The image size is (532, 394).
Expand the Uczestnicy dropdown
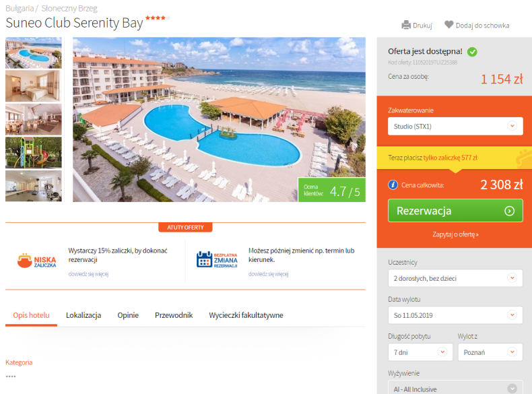pos(455,278)
